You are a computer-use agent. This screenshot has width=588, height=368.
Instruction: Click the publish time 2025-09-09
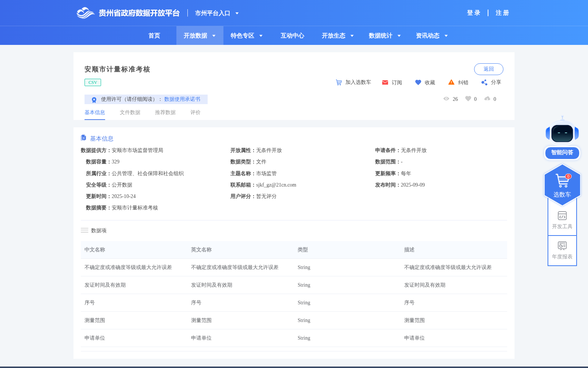pos(413,185)
